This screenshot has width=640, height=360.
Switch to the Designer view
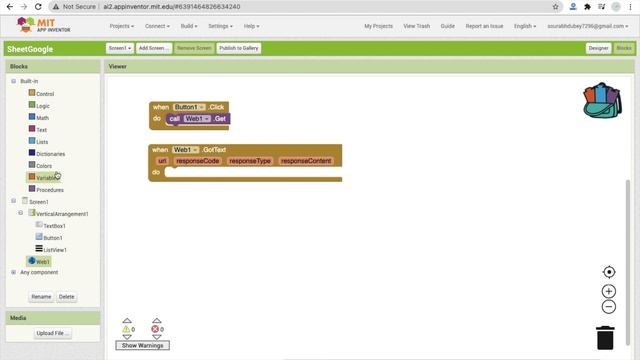pyautogui.click(x=598, y=48)
